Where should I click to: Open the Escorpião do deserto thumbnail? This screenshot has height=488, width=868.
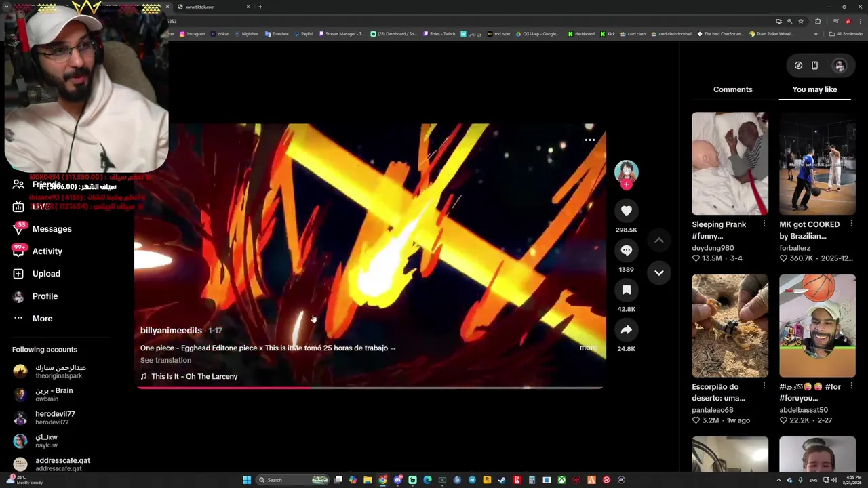pos(730,325)
